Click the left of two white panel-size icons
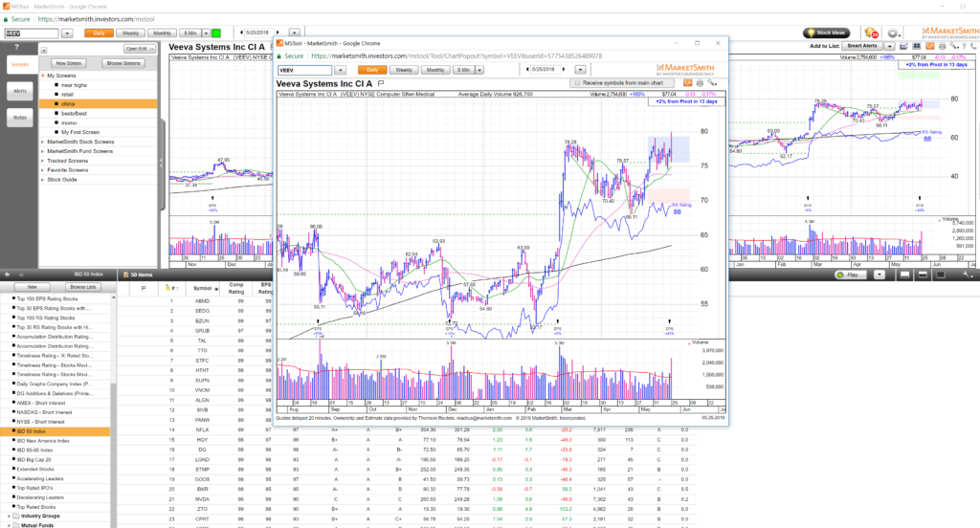 point(904,275)
